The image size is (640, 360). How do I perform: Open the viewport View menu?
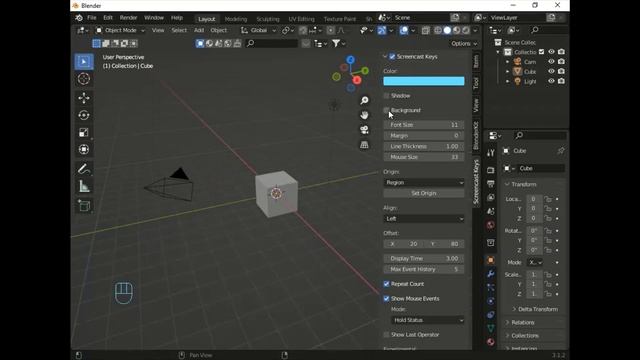point(158,30)
